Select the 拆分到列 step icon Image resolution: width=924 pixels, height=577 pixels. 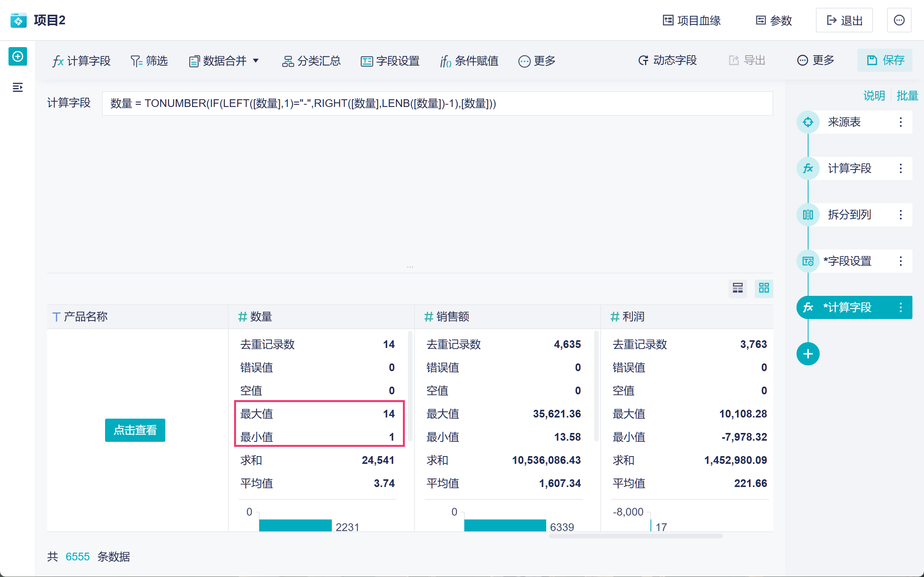click(x=808, y=215)
